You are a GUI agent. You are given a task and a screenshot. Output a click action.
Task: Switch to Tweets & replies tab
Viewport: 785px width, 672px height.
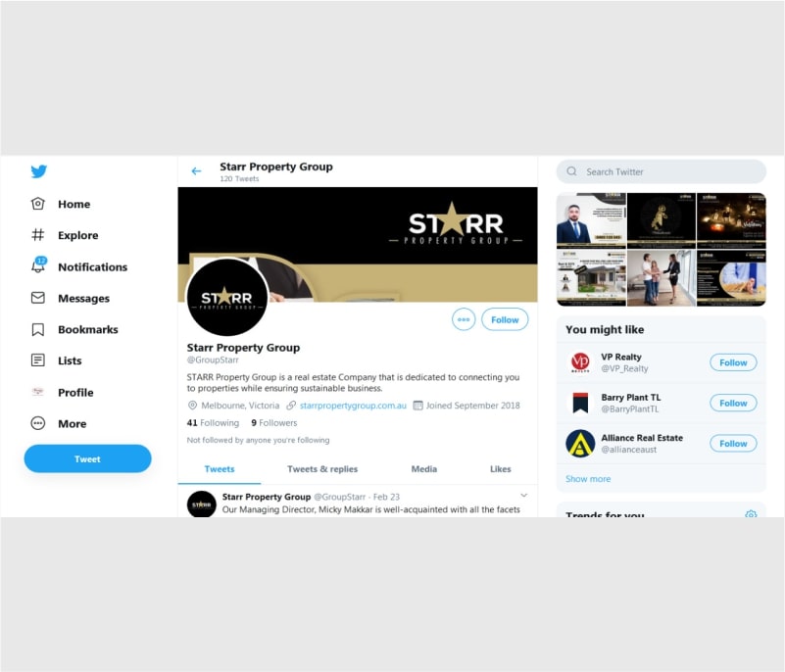coord(322,469)
